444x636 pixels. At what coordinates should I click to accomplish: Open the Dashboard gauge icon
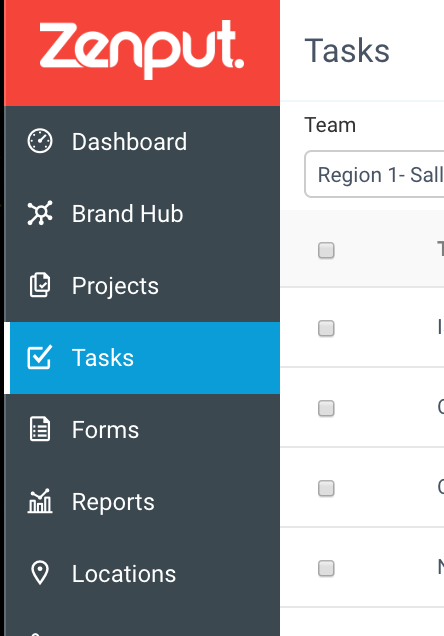coord(40,141)
